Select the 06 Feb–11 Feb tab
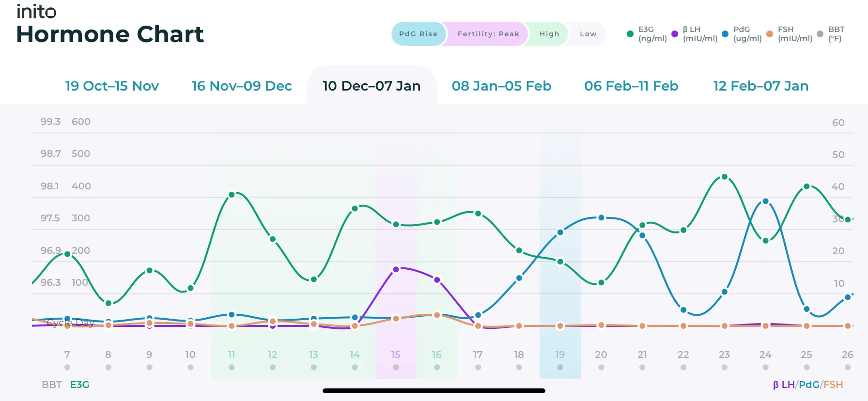The width and height of the screenshot is (868, 401). pos(631,86)
